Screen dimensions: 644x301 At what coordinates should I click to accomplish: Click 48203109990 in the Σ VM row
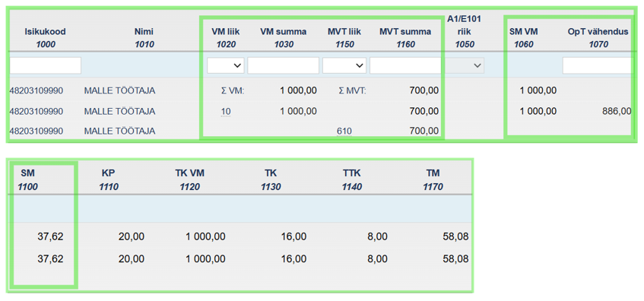point(36,90)
